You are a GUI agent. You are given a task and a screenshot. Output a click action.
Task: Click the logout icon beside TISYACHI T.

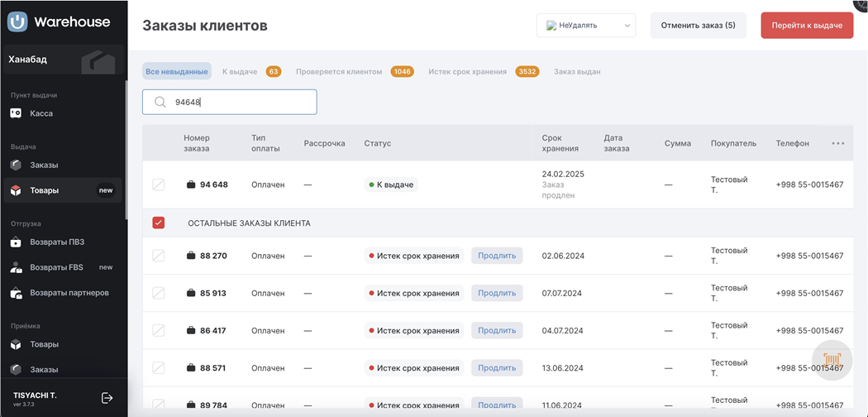pos(107,398)
